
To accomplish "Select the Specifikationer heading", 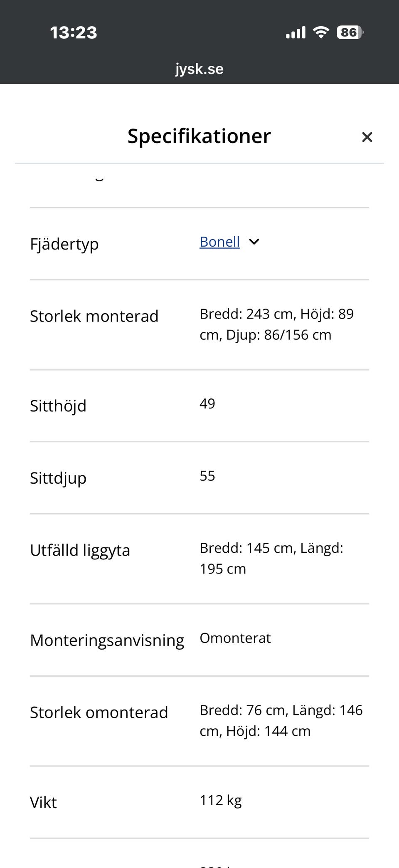I will (199, 136).
